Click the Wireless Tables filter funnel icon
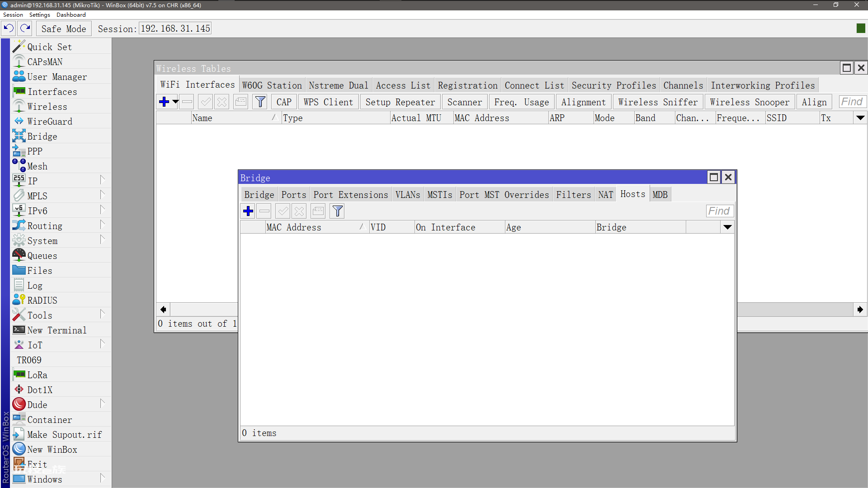Image resolution: width=868 pixels, height=488 pixels. [x=260, y=102]
